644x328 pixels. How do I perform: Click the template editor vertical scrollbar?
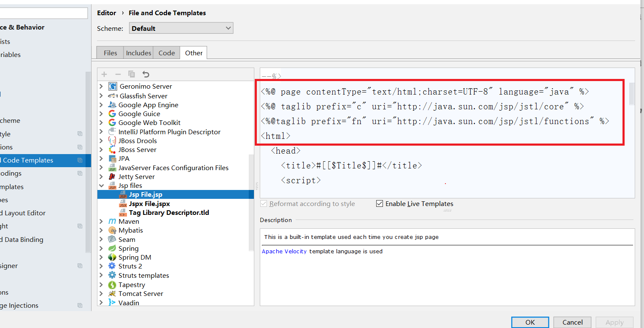tap(632, 94)
